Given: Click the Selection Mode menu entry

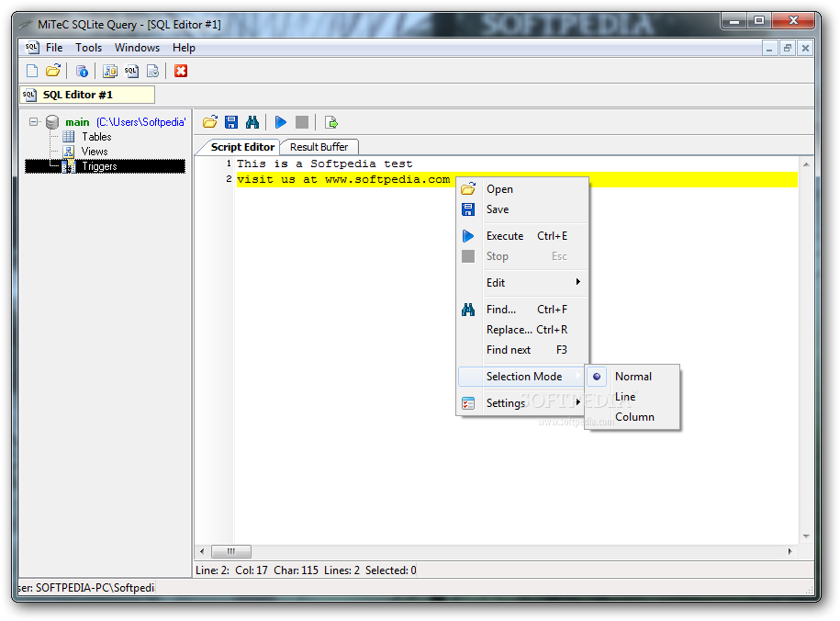Looking at the screenshot, I should click(x=522, y=377).
